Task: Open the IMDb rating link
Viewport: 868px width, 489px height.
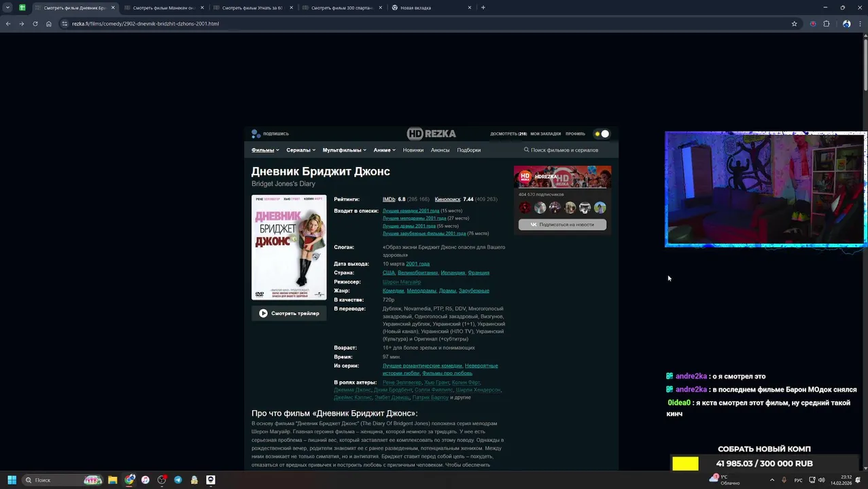Action: coord(389,200)
